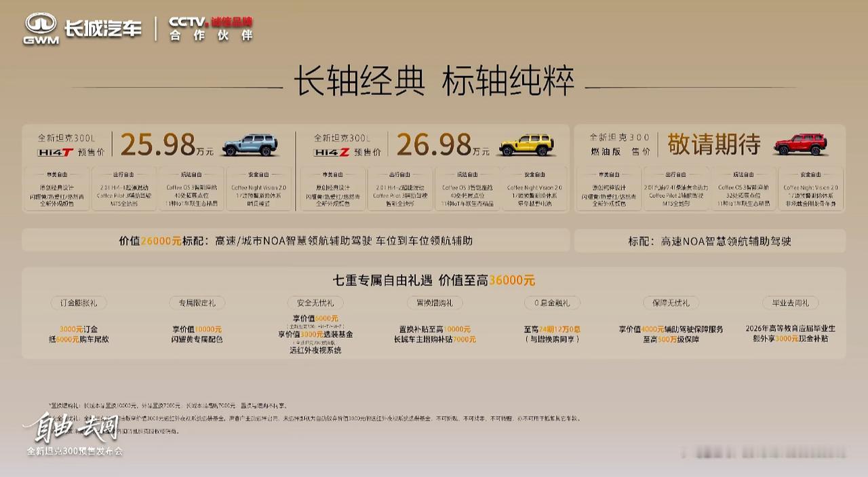Click the red Tank 300 car image

pos(801,144)
